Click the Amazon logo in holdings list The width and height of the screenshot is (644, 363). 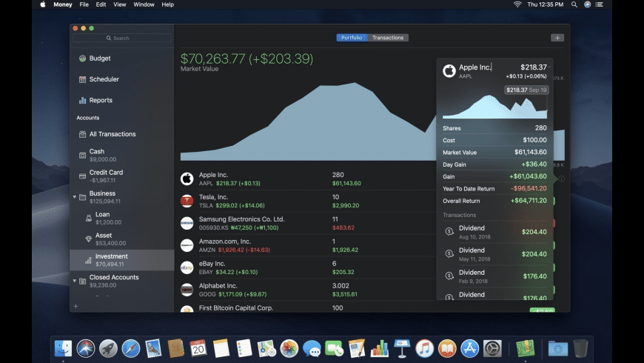(187, 245)
